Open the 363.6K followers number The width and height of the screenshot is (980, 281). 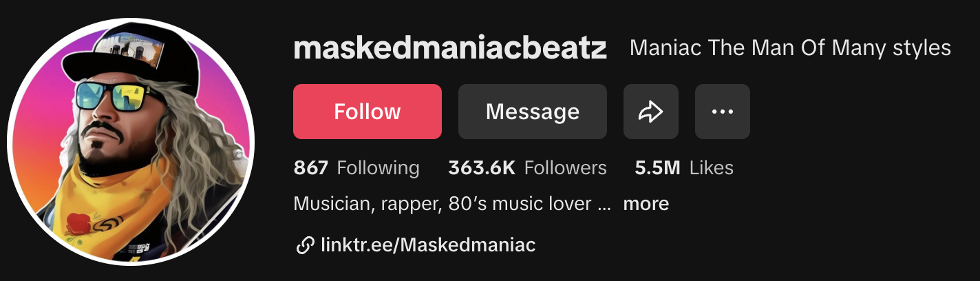point(482,167)
